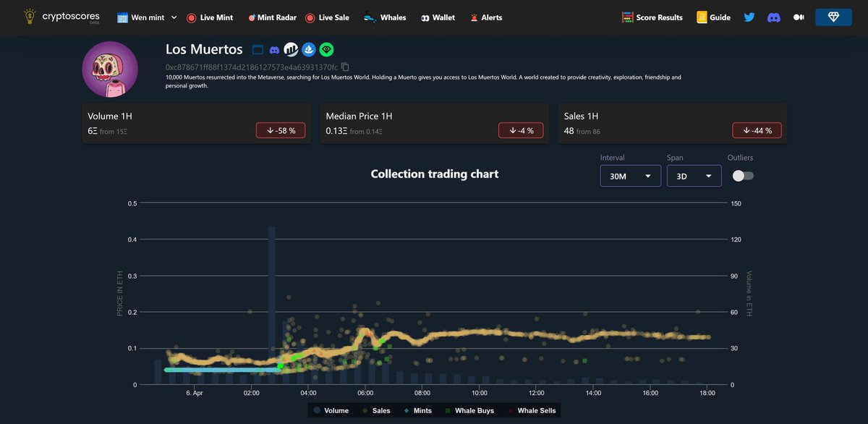The image size is (868, 424).
Task: Toggle Whale Sells series in legend
Action: tap(532, 410)
